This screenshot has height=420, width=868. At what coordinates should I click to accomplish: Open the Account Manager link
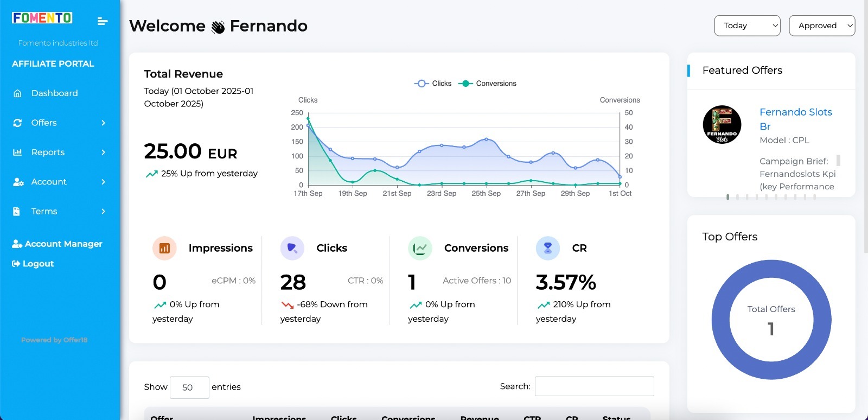pos(63,244)
